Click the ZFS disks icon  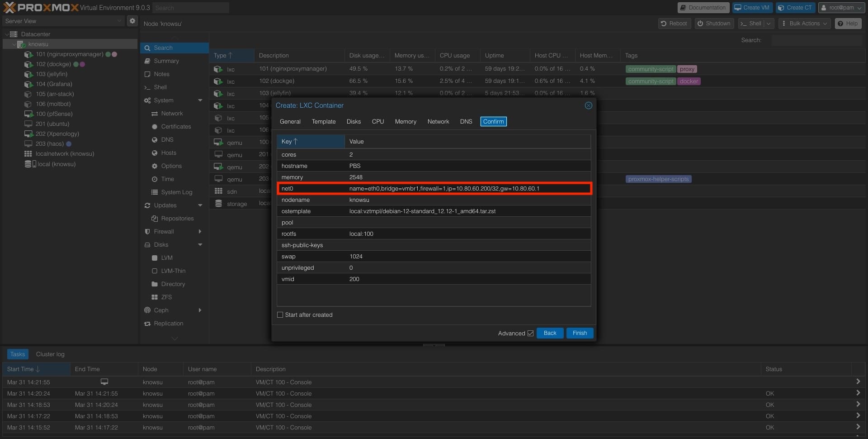pyautogui.click(x=155, y=297)
